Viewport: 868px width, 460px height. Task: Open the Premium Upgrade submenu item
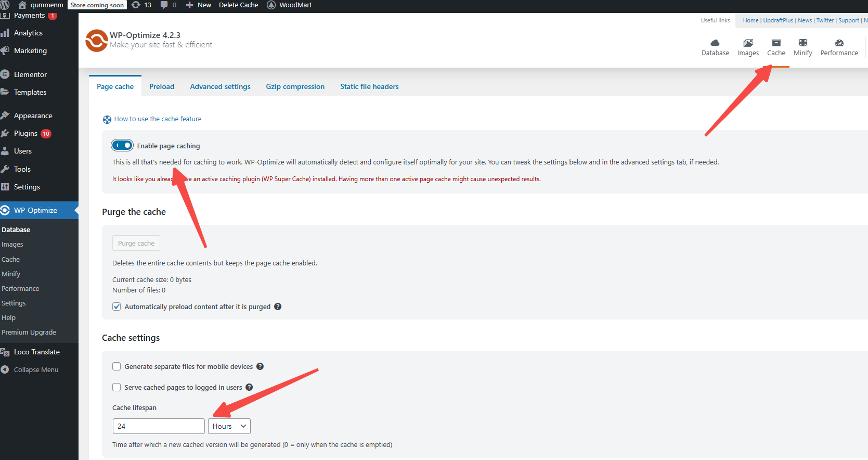29,332
